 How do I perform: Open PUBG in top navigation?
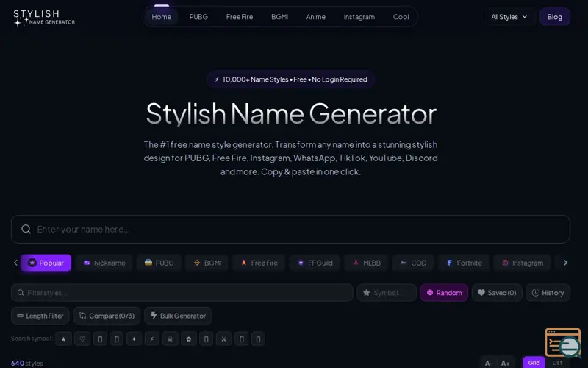198,17
